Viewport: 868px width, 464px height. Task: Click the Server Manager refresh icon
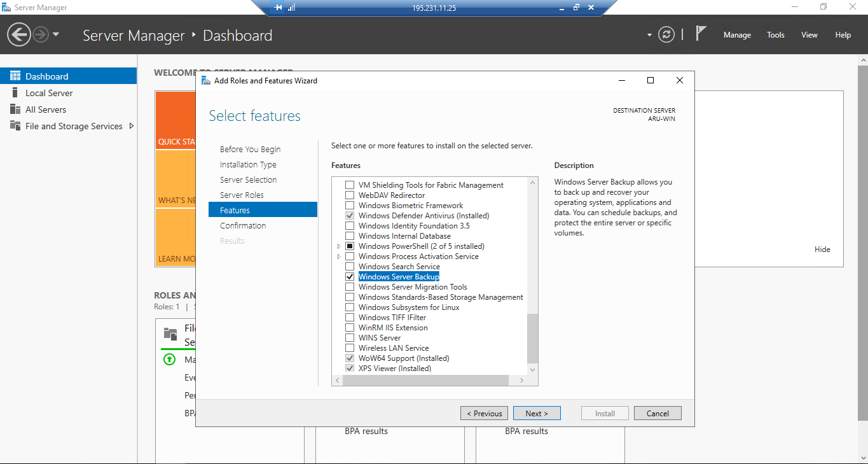[x=666, y=35]
